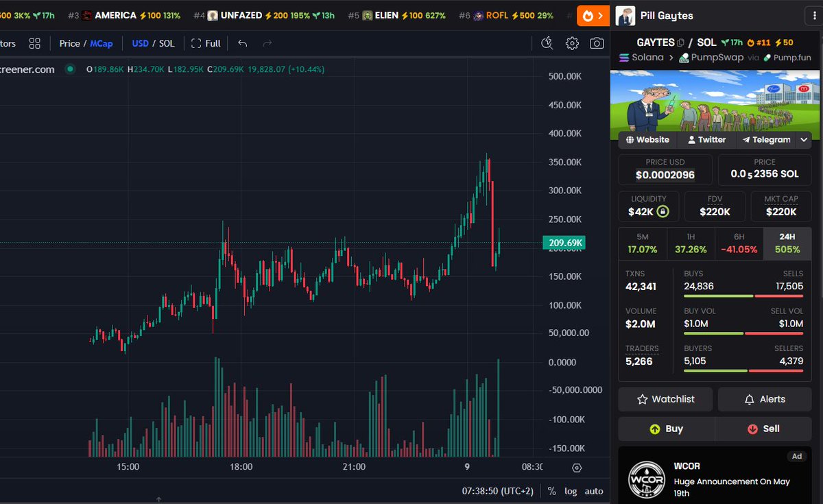Open price axis settings gear below chart
Viewport: 823px width, 504px height.
577,467
